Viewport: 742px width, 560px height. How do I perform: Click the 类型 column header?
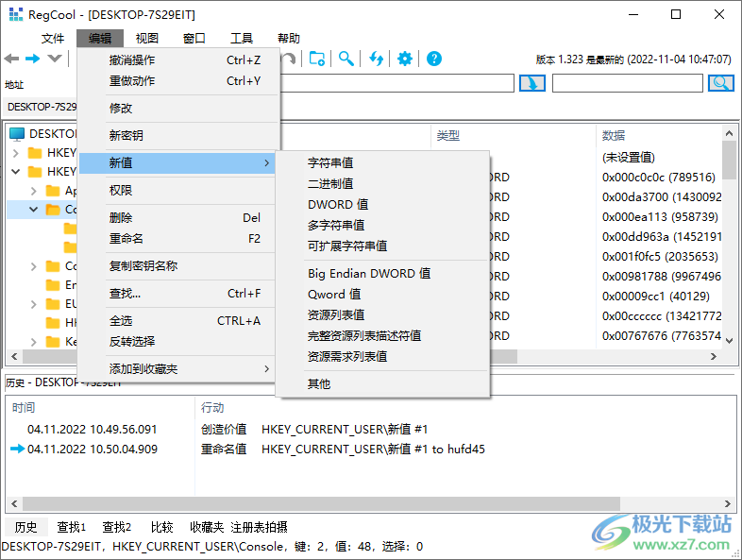447,136
